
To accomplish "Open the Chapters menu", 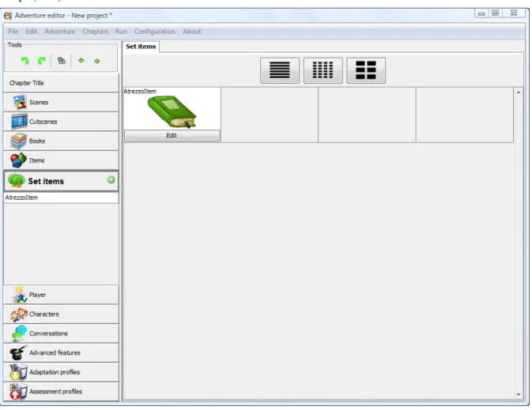I will click(x=96, y=32).
